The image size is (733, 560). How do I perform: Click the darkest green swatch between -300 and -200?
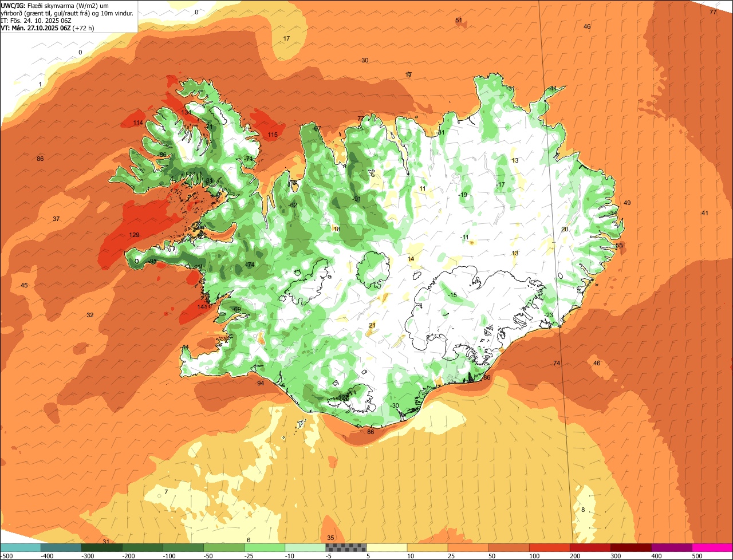click(x=103, y=547)
